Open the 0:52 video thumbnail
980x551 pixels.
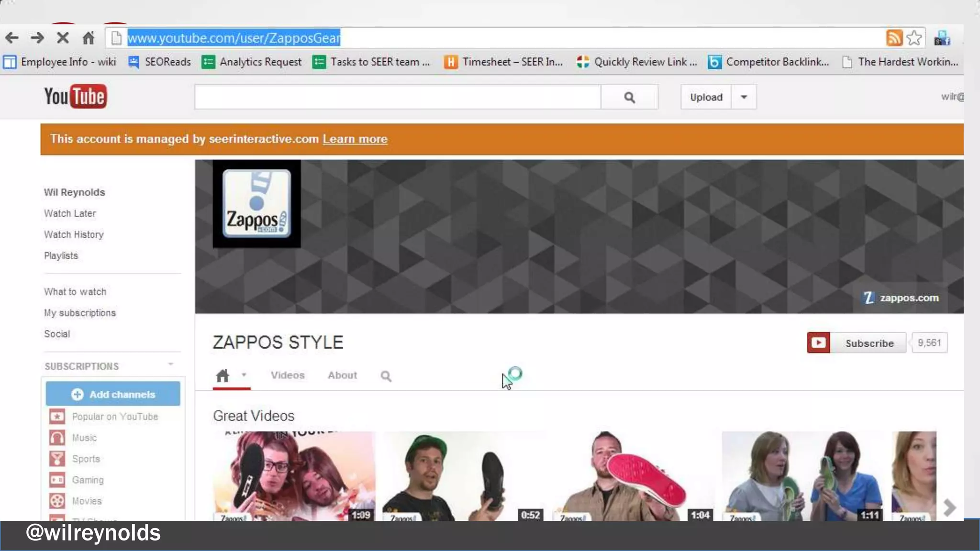463,476
